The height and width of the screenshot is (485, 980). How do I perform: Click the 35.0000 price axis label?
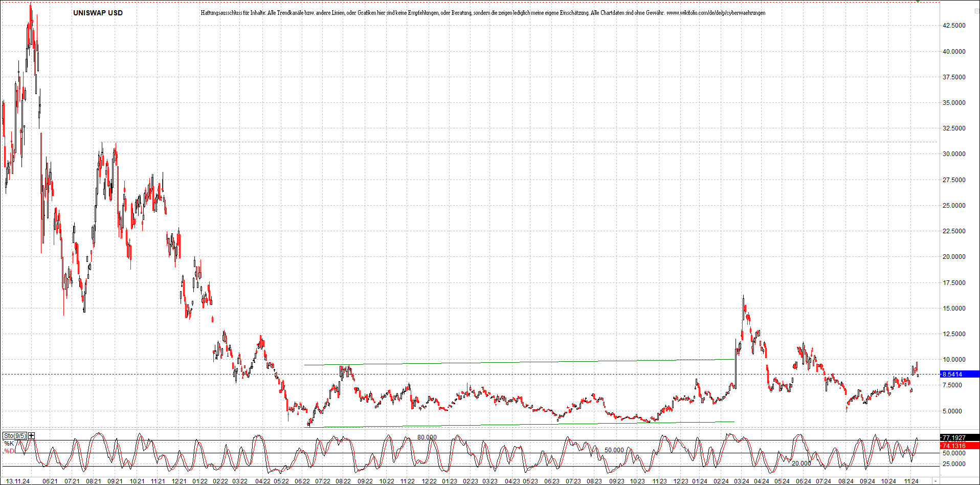click(x=954, y=102)
